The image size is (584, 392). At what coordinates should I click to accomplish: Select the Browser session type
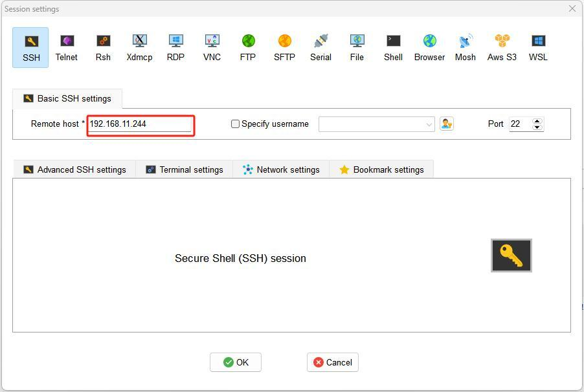click(x=429, y=48)
